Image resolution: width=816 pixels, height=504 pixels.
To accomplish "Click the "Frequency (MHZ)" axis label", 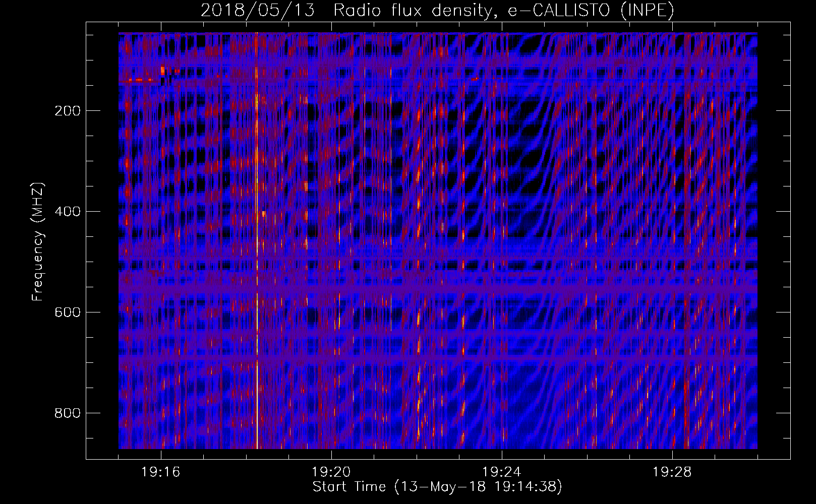I will pos(38,242).
